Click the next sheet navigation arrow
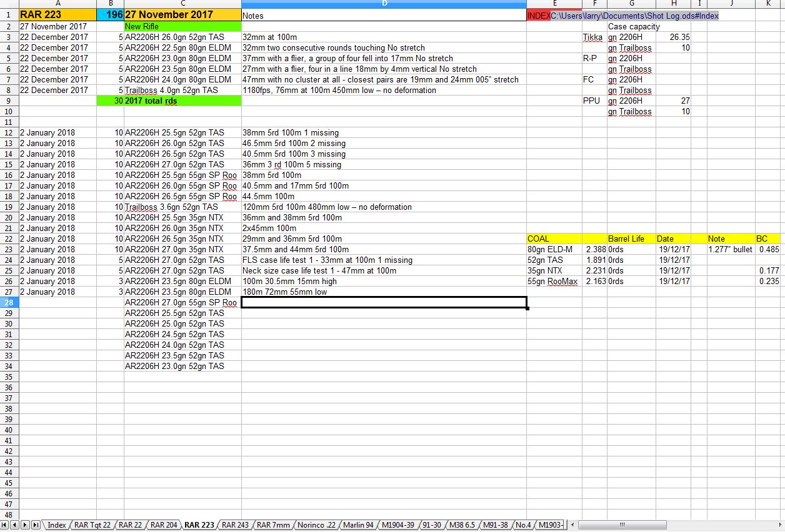Image resolution: width=785 pixels, height=532 pixels. click(26, 525)
